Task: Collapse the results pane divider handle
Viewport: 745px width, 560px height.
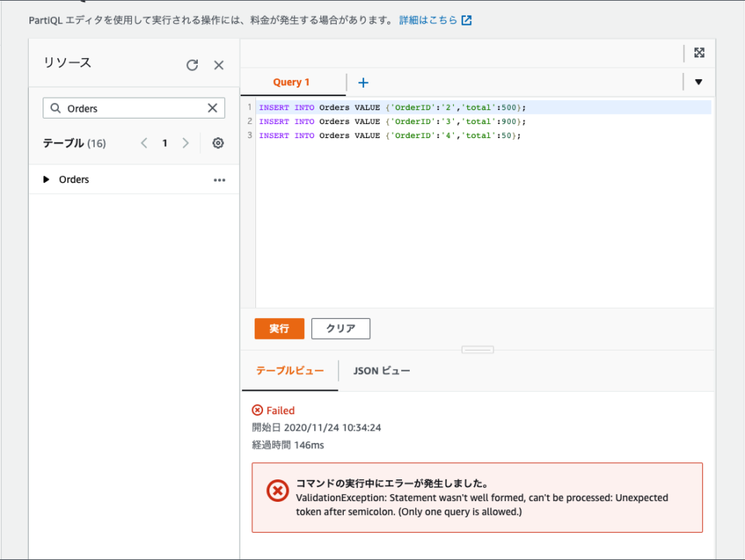Action: (x=477, y=350)
